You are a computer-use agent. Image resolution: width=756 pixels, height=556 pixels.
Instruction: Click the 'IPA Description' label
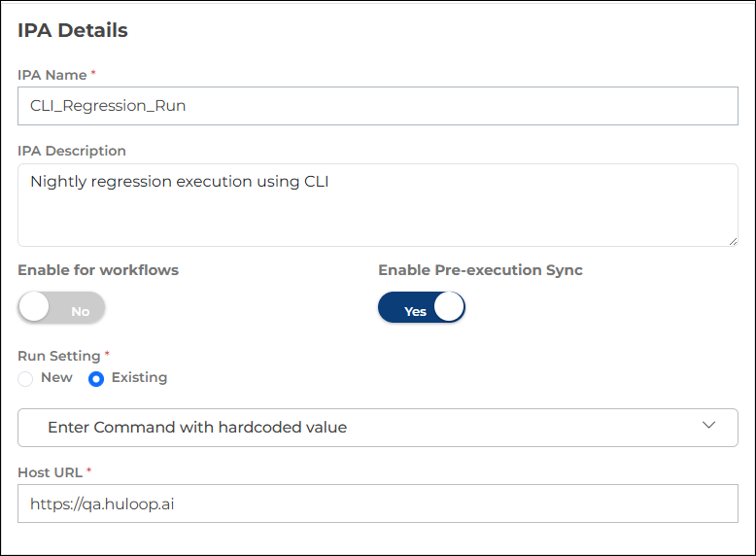[x=72, y=151]
